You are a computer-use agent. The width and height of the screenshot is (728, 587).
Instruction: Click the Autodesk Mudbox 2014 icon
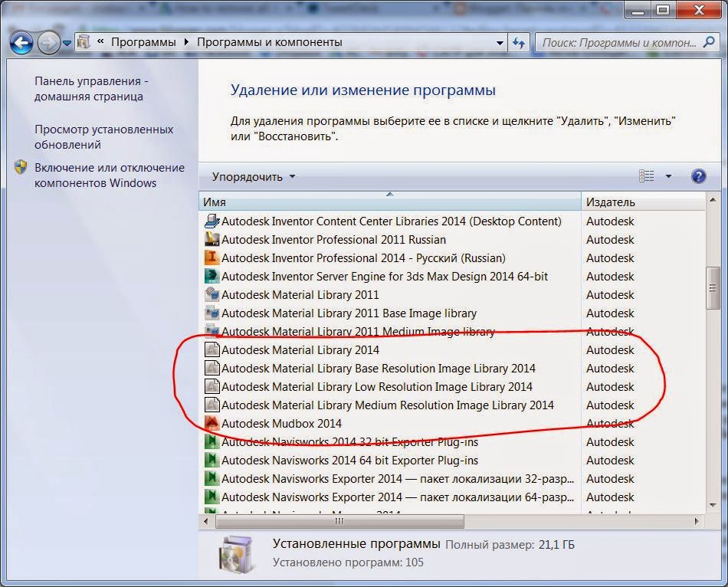click(212, 423)
